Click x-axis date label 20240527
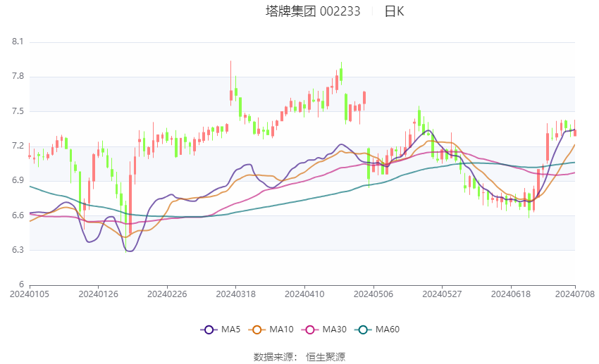The width and height of the screenshot is (599, 364). click(442, 294)
